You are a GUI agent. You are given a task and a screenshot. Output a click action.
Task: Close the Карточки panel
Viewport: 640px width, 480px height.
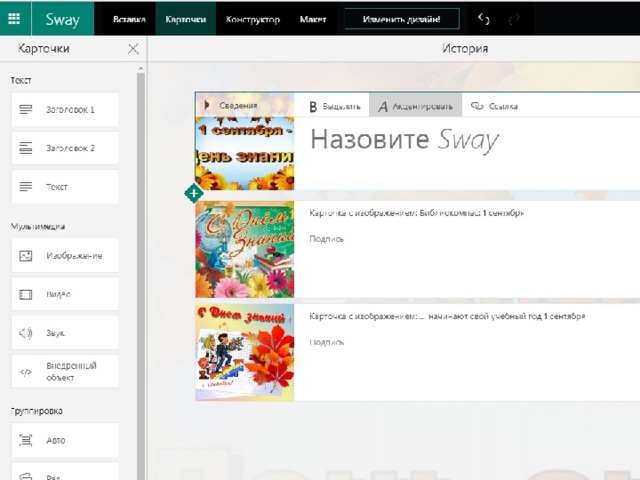133,49
